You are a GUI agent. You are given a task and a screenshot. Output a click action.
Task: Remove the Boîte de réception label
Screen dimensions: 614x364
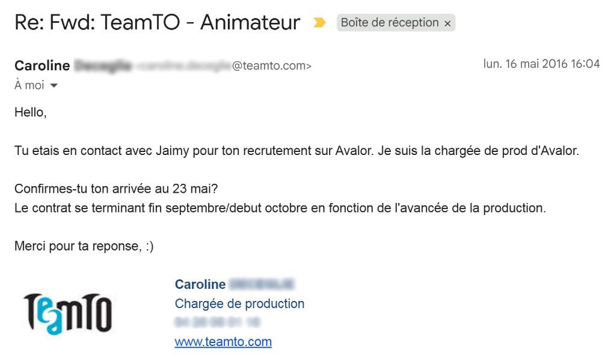pyautogui.click(x=447, y=23)
